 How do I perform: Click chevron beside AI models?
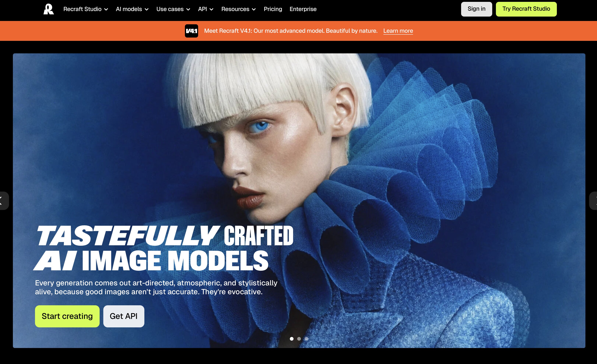[147, 9]
